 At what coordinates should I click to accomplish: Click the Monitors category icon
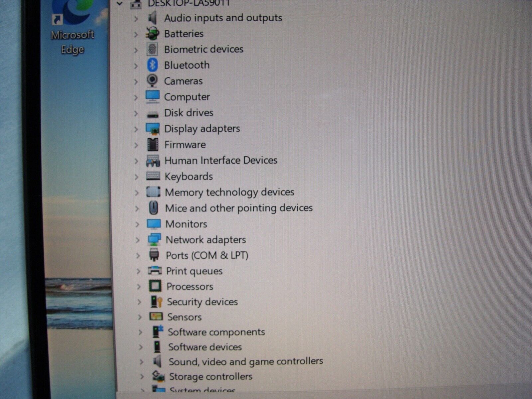[154, 224]
